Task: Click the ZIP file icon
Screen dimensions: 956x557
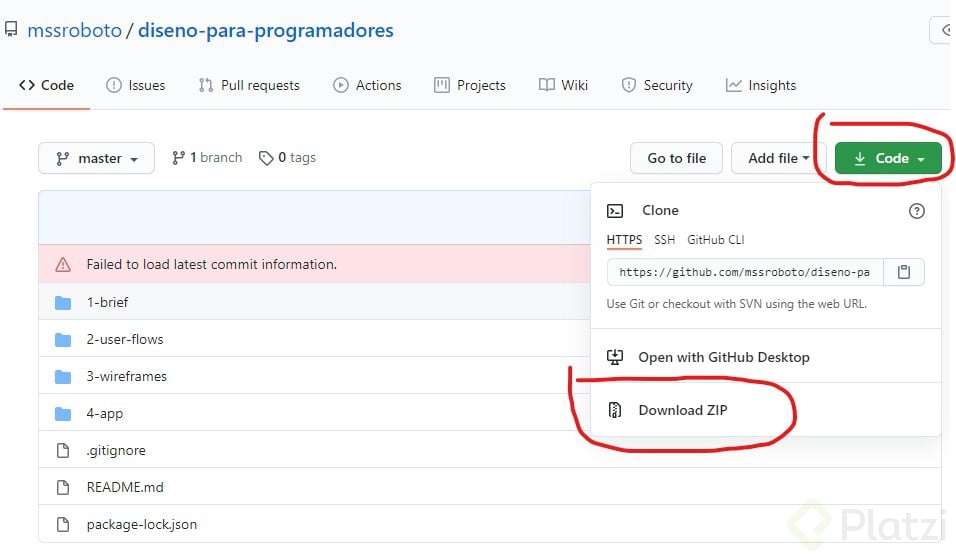Action: click(615, 410)
